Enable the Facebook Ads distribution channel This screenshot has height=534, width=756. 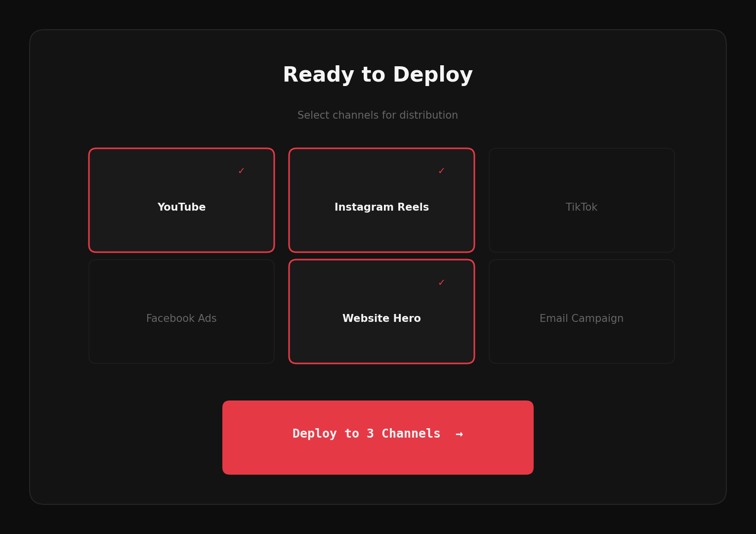tap(181, 311)
